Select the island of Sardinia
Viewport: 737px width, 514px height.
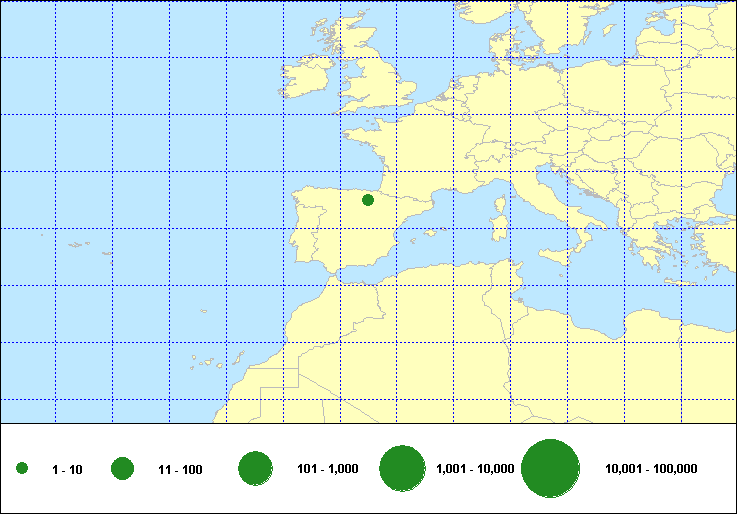(498, 229)
